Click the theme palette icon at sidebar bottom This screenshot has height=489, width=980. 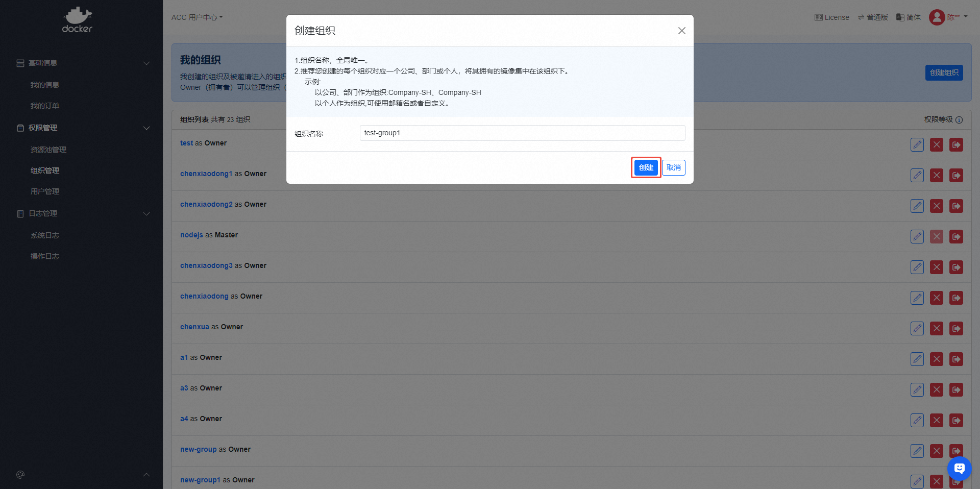pyautogui.click(x=20, y=475)
